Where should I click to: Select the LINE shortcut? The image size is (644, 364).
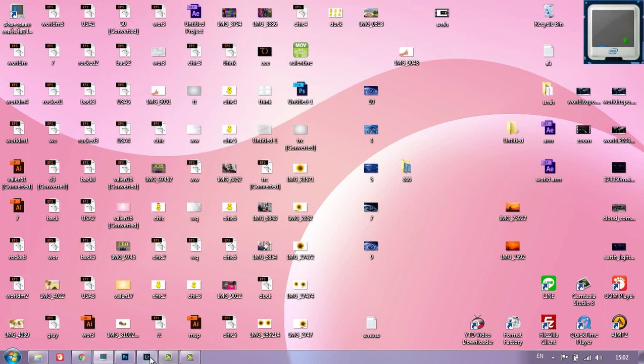tap(549, 287)
